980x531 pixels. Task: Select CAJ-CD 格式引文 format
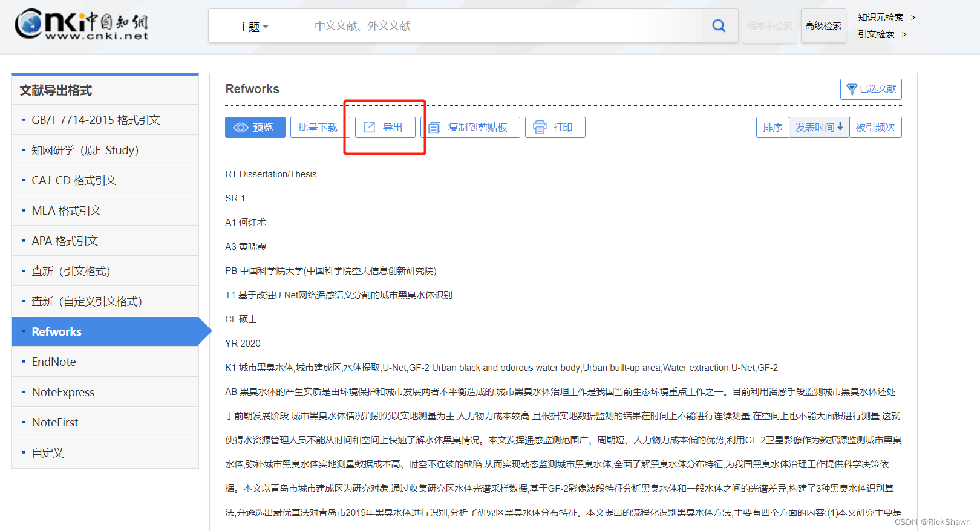point(105,180)
